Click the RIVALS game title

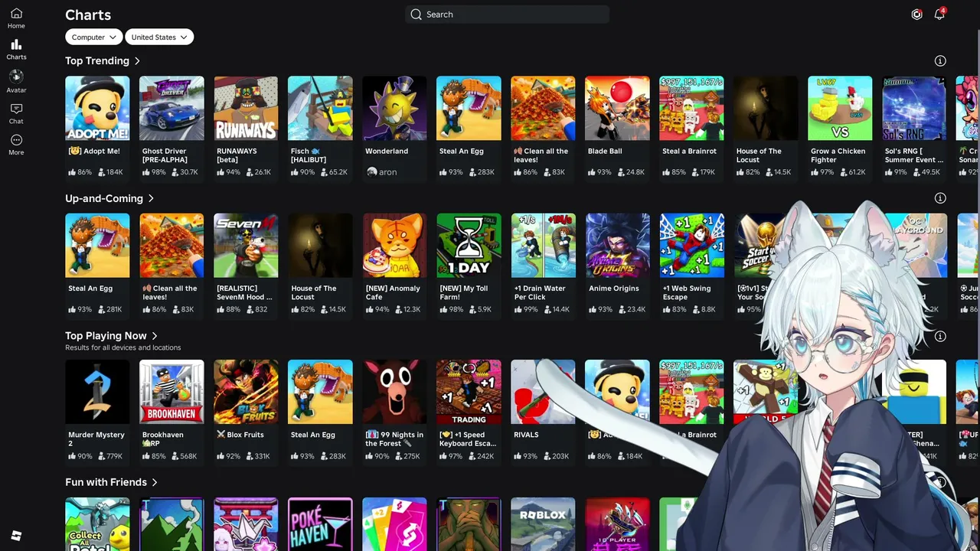[526, 435]
